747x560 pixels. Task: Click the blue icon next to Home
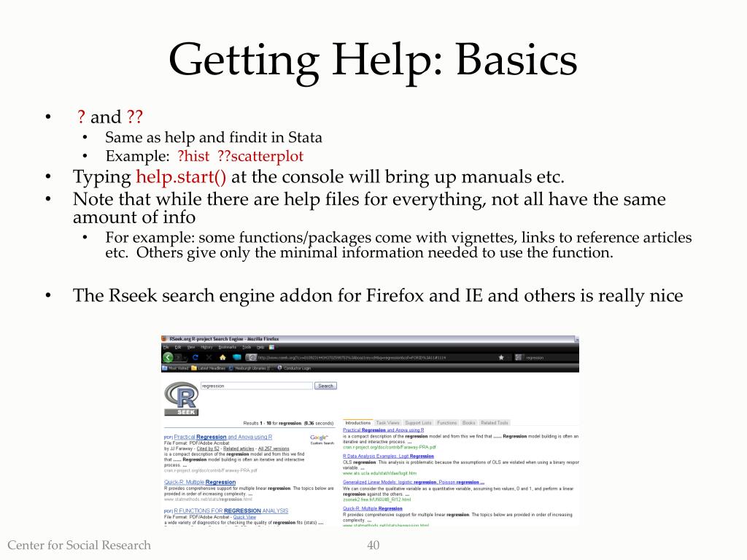pyautogui.click(x=237, y=357)
